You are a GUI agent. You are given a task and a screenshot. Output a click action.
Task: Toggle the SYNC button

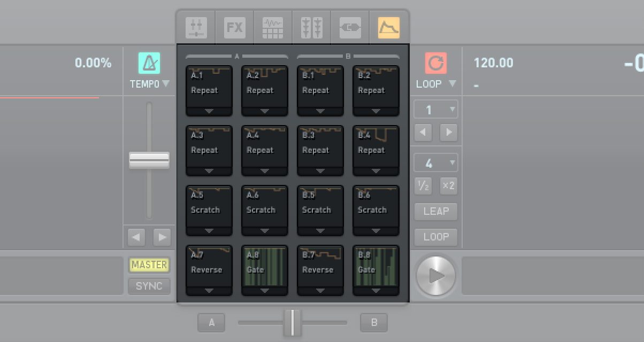149,286
